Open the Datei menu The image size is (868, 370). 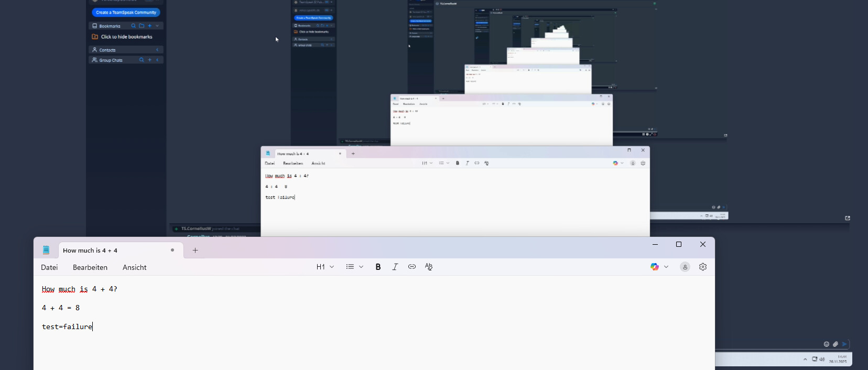click(49, 267)
